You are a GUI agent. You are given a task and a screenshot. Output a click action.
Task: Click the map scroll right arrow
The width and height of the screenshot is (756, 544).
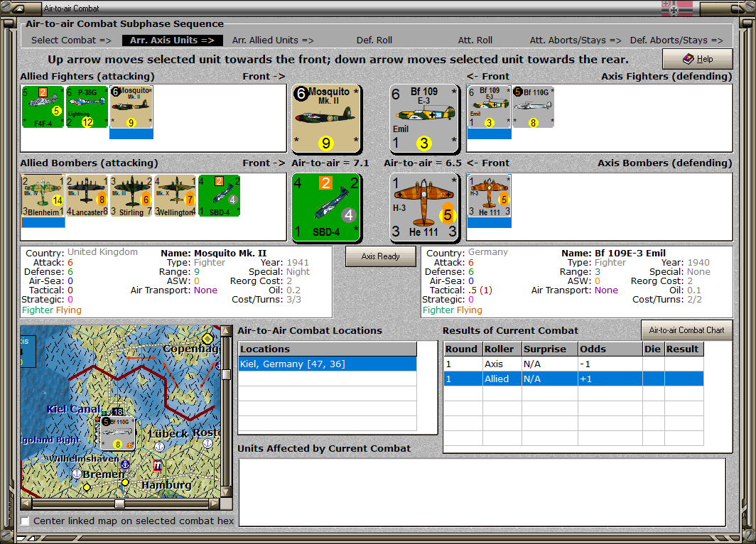215,504
